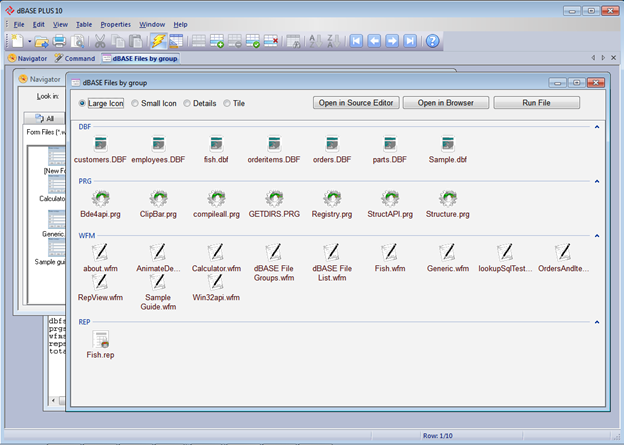624x445 pixels.
Task: Open the Help menu
Action: click(x=180, y=25)
